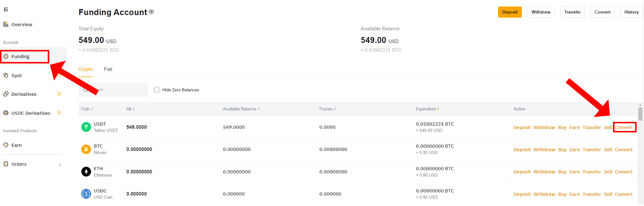The height and width of the screenshot is (206, 644).
Task: Click the top Transfer button
Action: [x=573, y=12]
